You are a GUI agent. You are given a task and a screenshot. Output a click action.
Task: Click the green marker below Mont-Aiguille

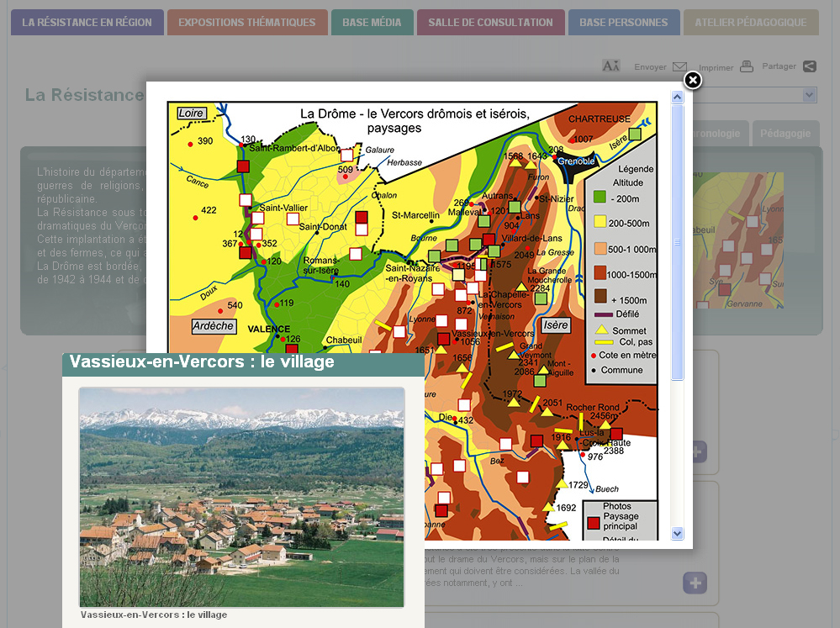(540, 381)
